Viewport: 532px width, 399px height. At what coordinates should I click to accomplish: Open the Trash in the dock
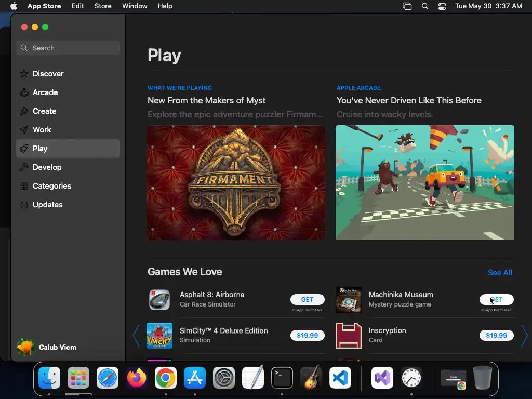pyautogui.click(x=483, y=378)
